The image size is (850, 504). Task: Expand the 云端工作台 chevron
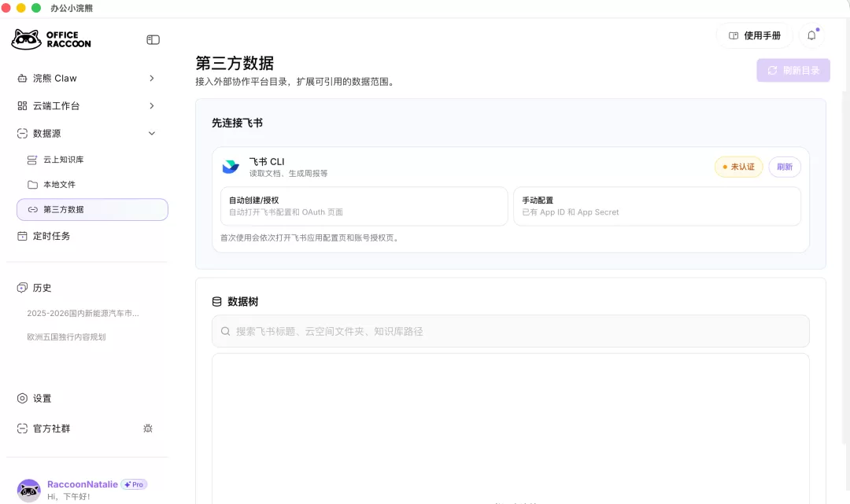(152, 105)
